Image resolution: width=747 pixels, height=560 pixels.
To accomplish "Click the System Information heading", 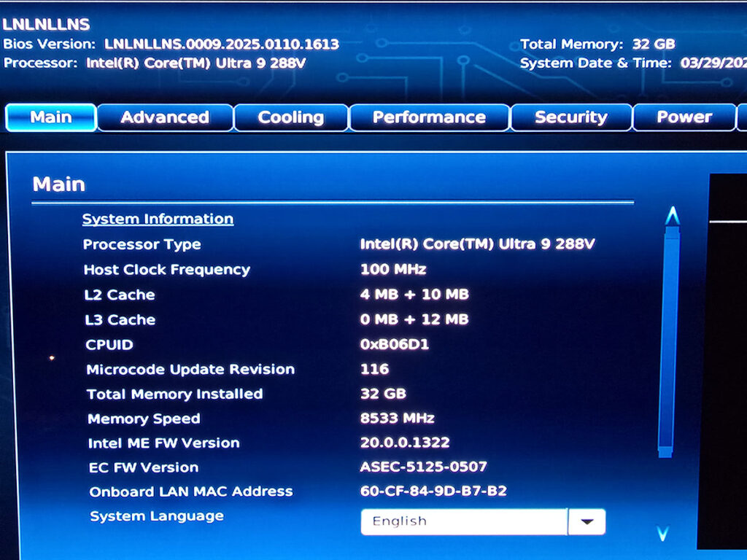I will coord(158,219).
